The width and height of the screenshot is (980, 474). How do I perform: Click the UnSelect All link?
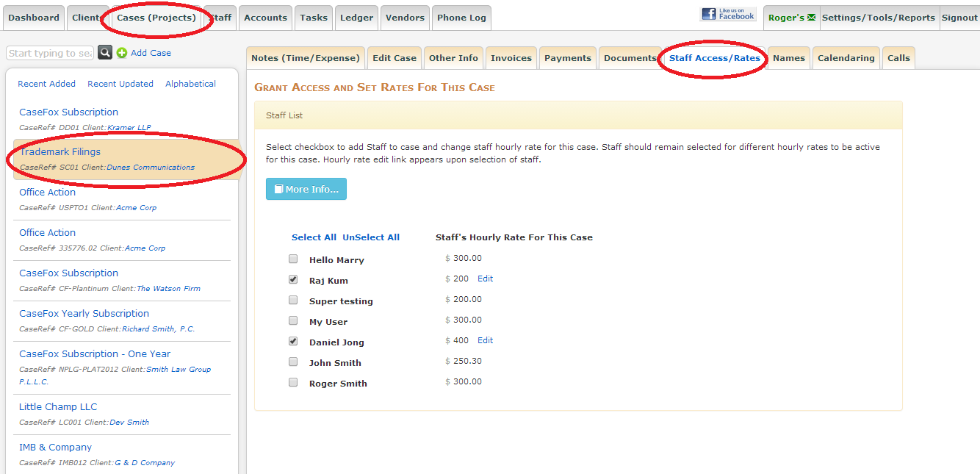[371, 237]
